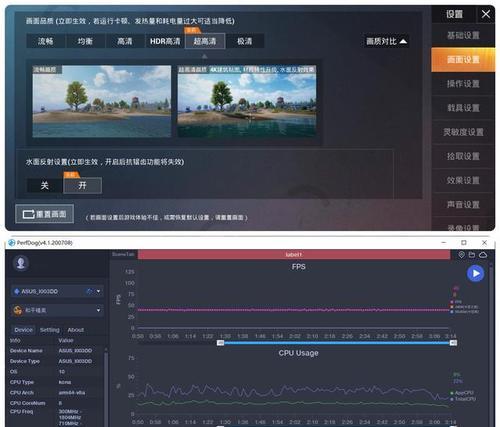Click the CPU Type row in info table
Image resolution: width=500 pixels, height=427 pixels.
[x=56, y=382]
